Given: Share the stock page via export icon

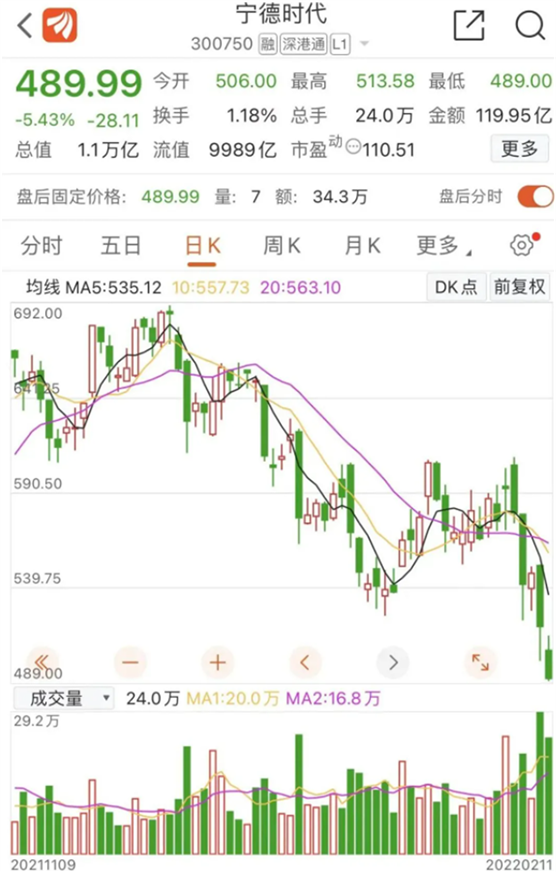Looking at the screenshot, I should click(469, 25).
